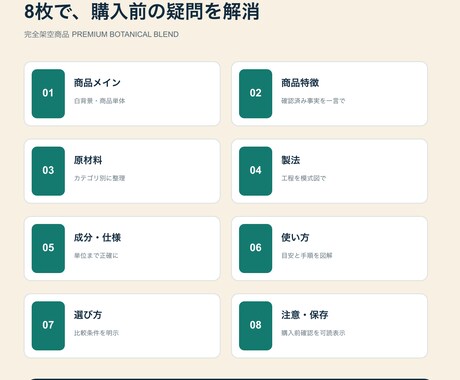This screenshot has height=380, width=460.
Task: Click the green 04 number badge
Action: click(x=256, y=171)
